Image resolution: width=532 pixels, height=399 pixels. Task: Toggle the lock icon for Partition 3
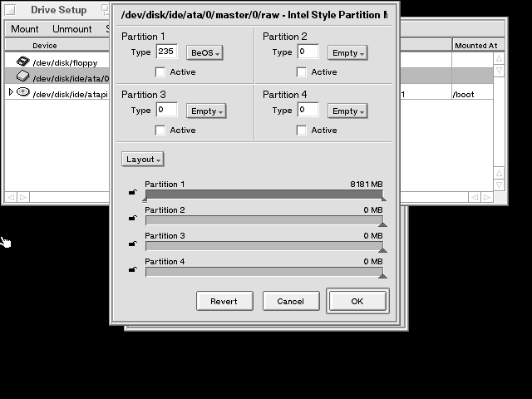(133, 244)
